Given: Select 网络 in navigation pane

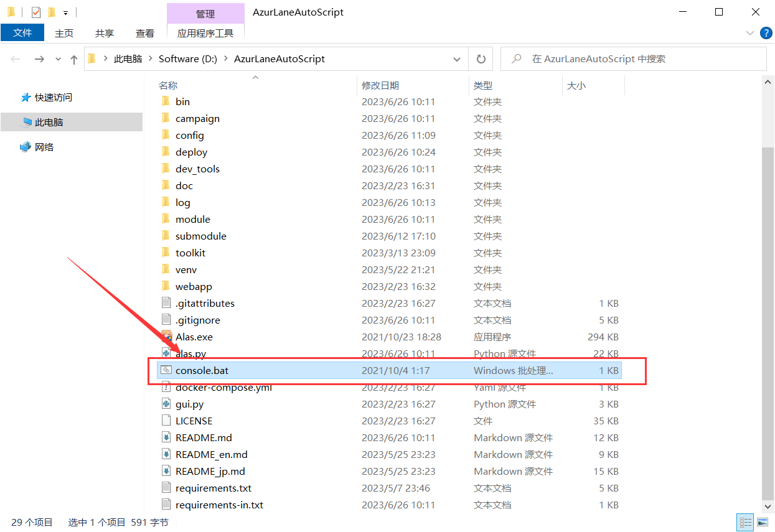Looking at the screenshot, I should coord(44,147).
